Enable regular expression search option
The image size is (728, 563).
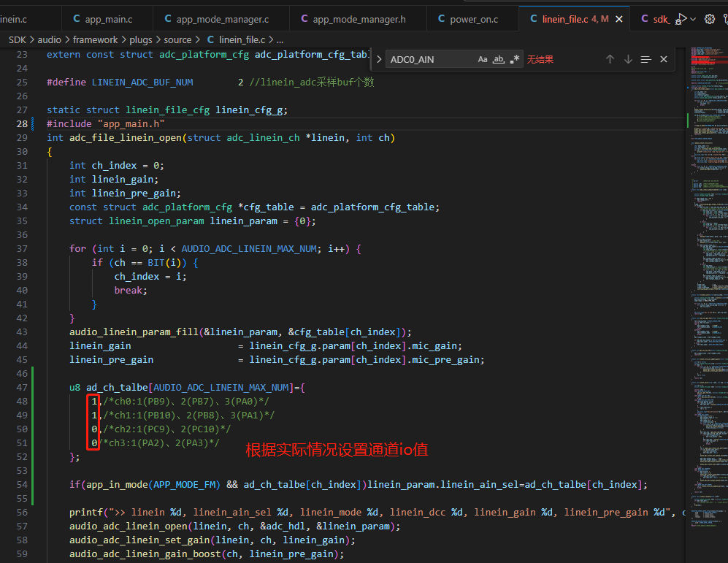515,59
